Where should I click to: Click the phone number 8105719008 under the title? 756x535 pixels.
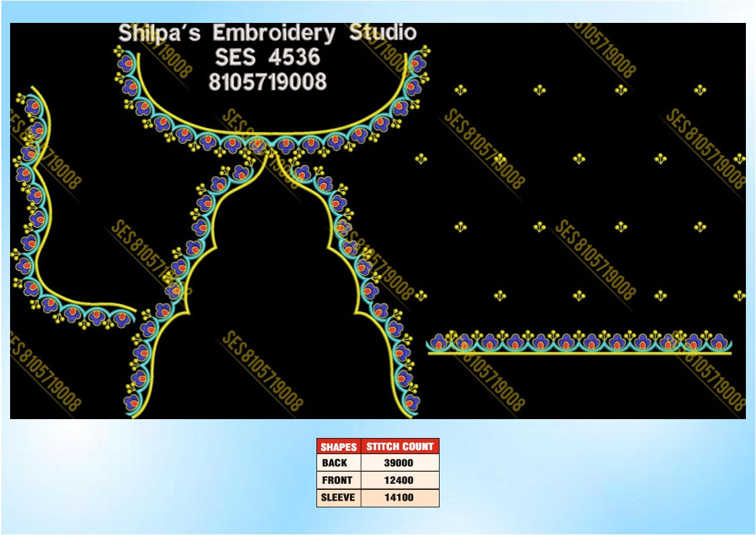point(267,82)
